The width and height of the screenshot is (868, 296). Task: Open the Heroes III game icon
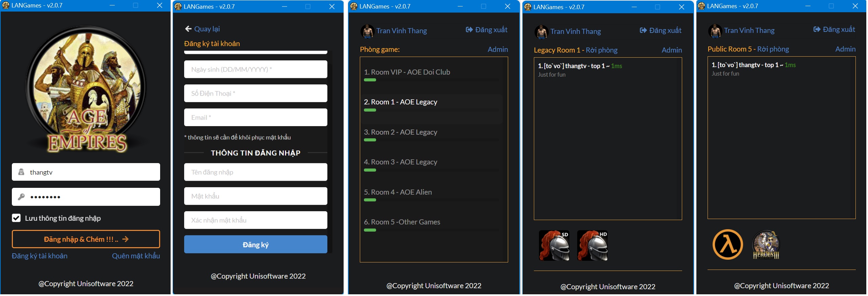(766, 245)
